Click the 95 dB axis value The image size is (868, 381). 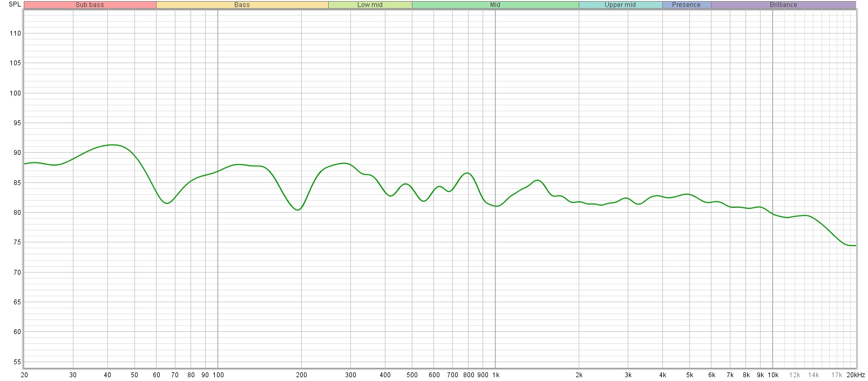point(17,123)
